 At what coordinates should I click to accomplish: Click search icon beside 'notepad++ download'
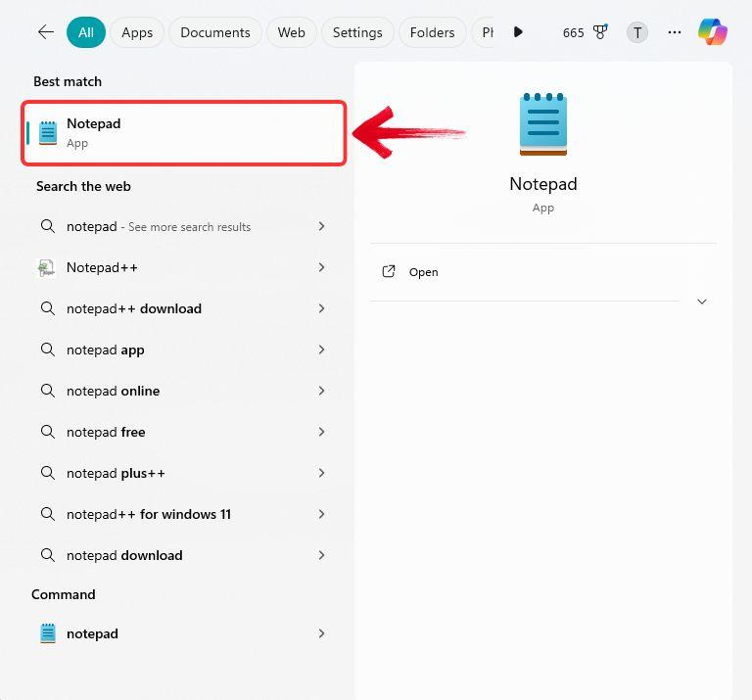[47, 308]
